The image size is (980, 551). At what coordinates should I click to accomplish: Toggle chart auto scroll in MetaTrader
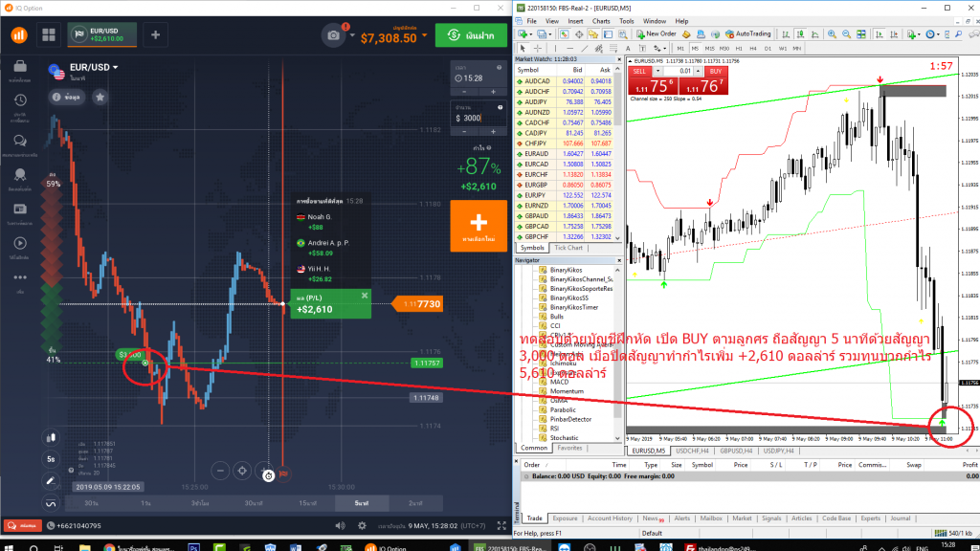point(880,34)
